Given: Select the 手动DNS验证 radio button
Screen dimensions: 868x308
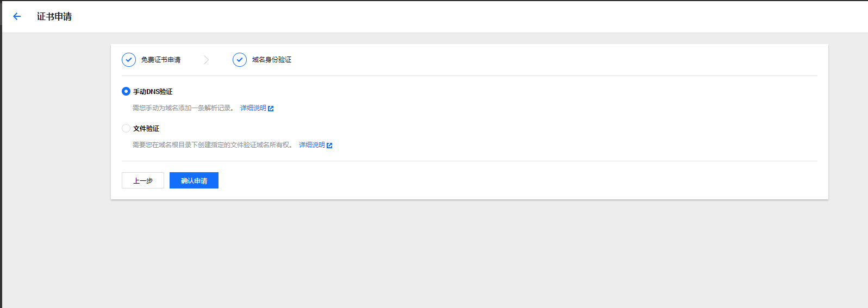Looking at the screenshot, I should (126, 91).
